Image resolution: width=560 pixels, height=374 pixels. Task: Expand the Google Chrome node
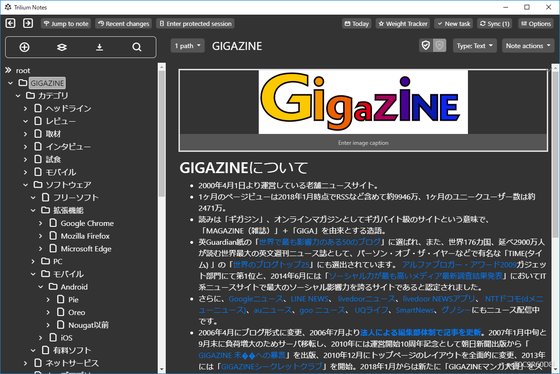[40, 223]
